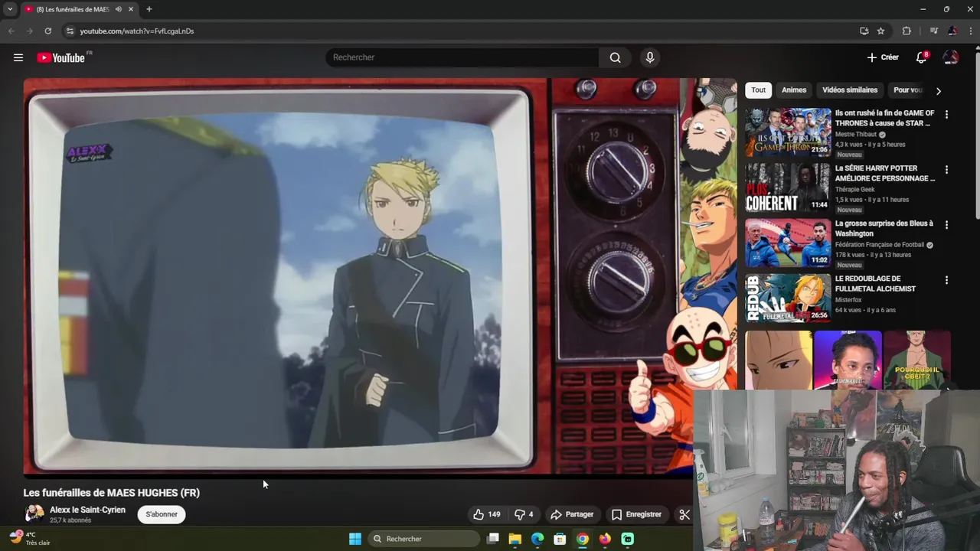Open media control icon in Chrome toolbar
The width and height of the screenshot is (980, 551).
(933, 31)
